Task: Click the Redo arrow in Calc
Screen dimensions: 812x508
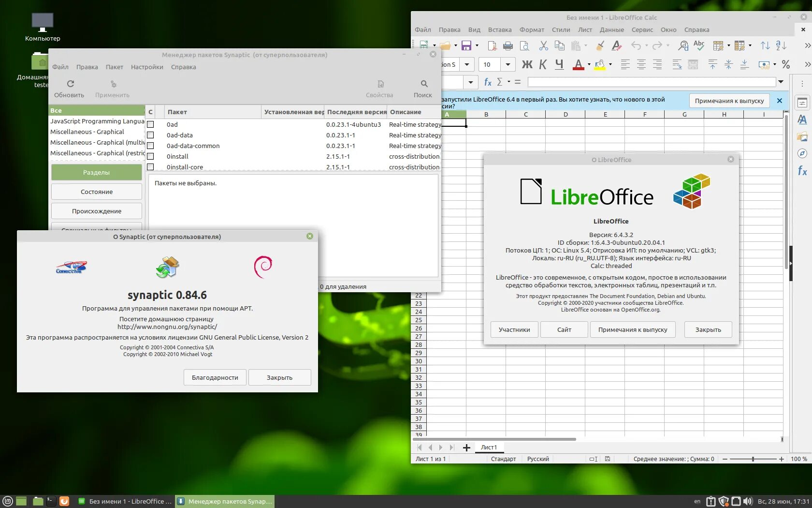Action: pos(657,45)
